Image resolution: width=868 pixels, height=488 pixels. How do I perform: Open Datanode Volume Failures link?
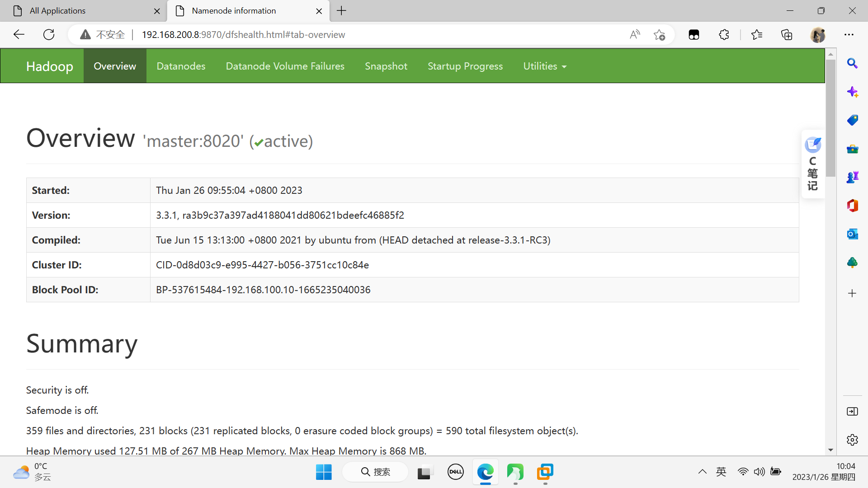[285, 66]
